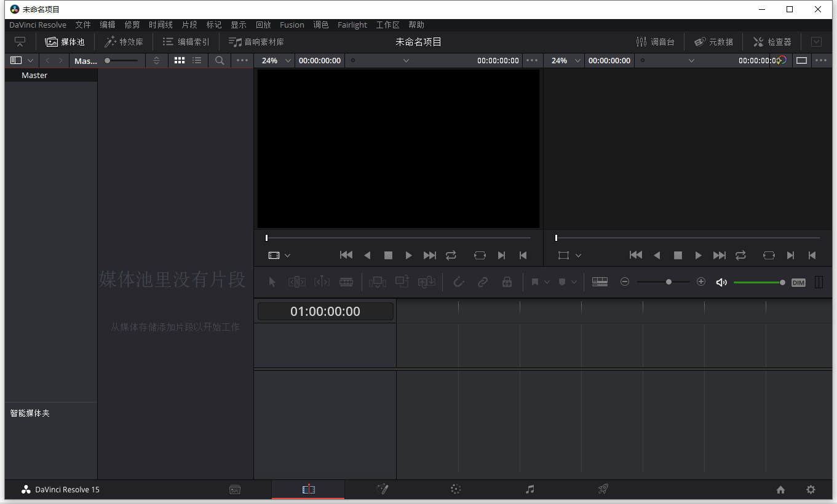Toggle timeline snapping magnet icon
This screenshot has height=504, width=837.
(458, 282)
